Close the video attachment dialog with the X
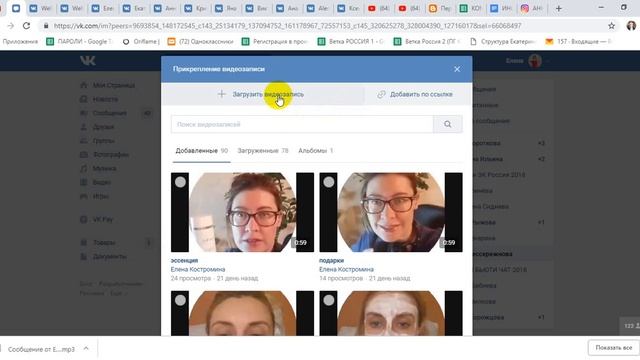Screen dimensions: 640x360 [x=457, y=69]
